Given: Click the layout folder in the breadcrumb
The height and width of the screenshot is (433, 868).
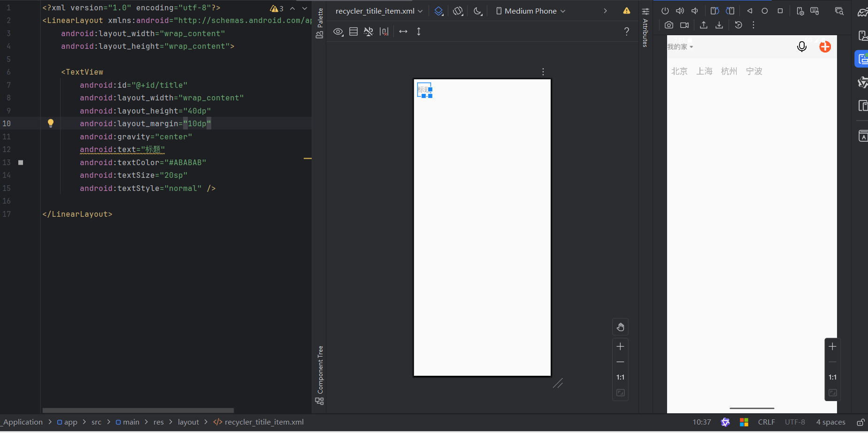Looking at the screenshot, I should click(188, 422).
